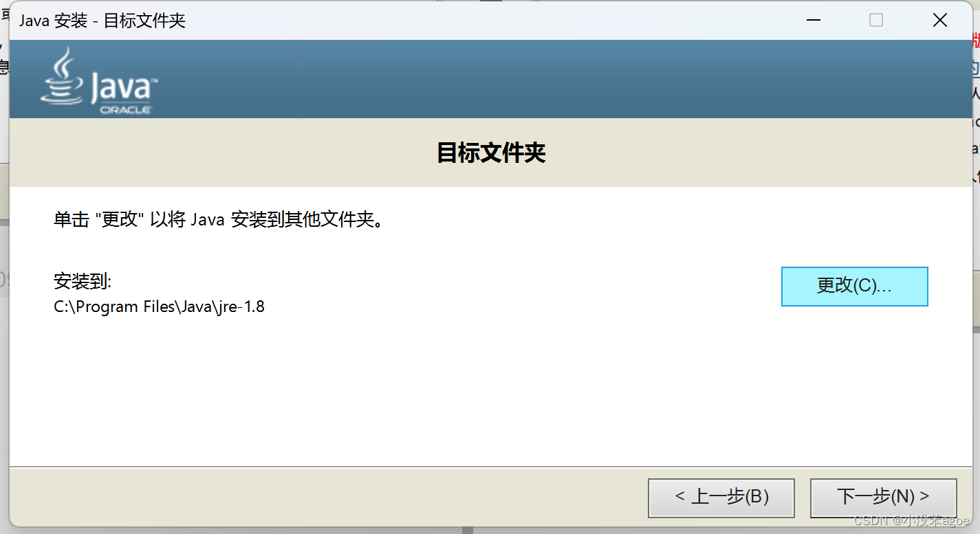Click the blue gradient banner background
980x534 pixels.
coord(550,79)
